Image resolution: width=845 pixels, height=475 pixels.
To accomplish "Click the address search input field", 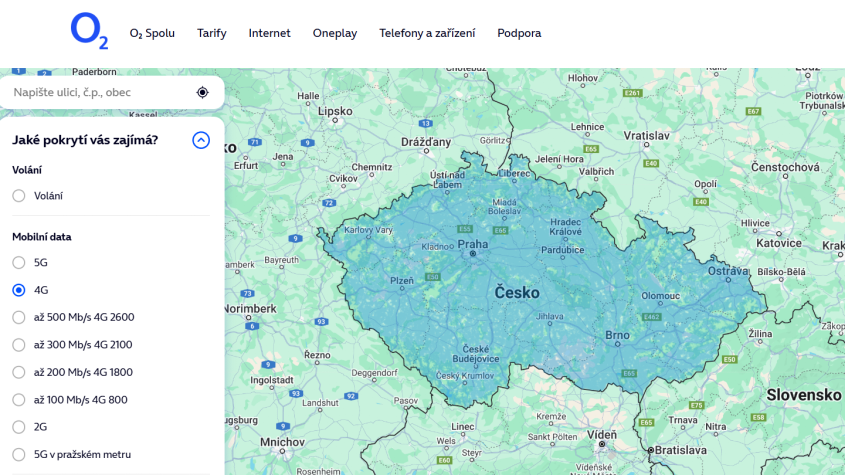I will 100,92.
